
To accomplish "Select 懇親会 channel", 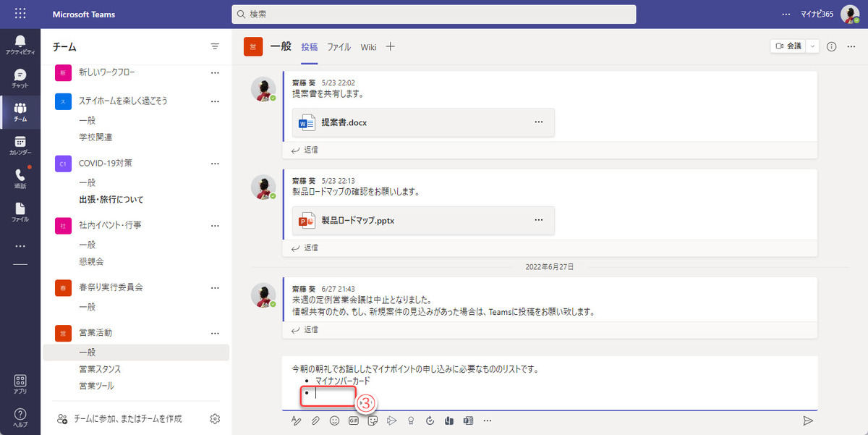I will click(91, 261).
